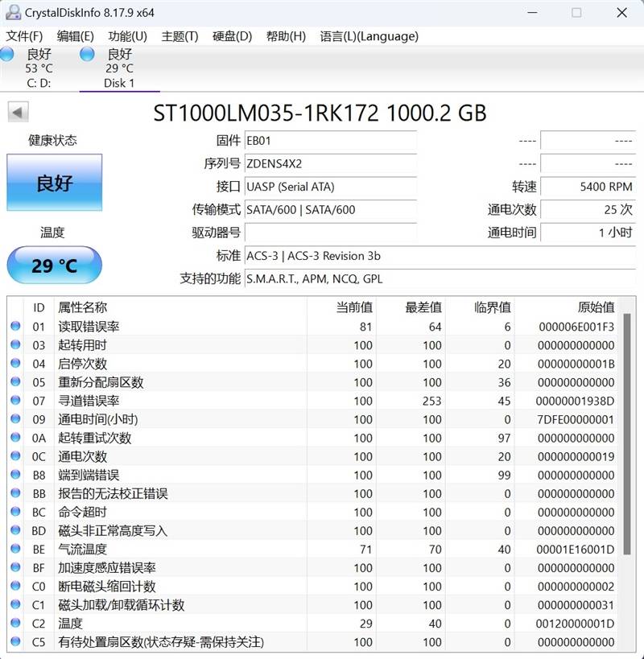Click status icon for BC 命令超时
This screenshot has width=644, height=659.
15,512
